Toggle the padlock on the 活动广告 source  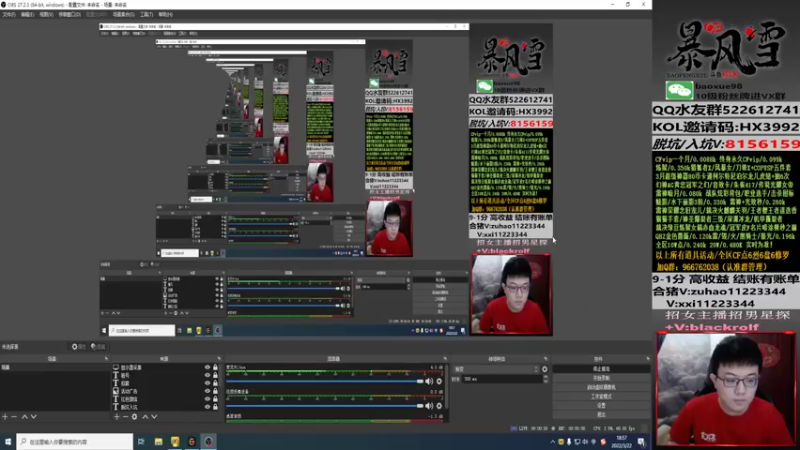(x=215, y=391)
